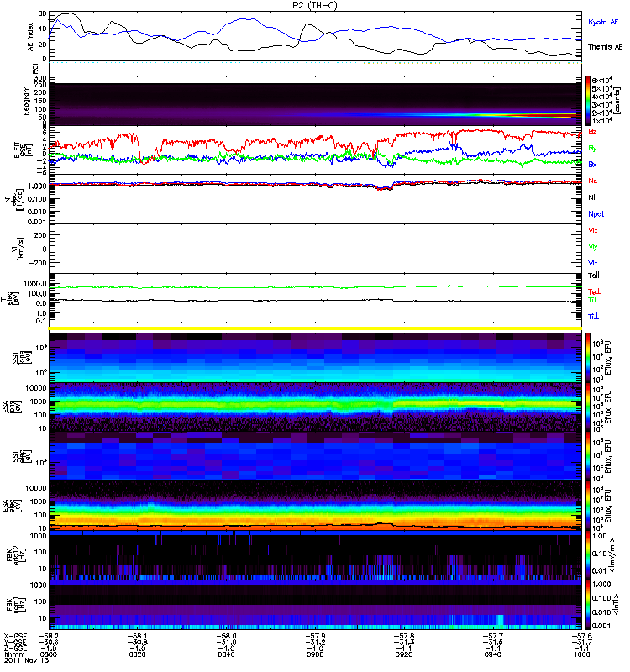Click the yellow bar above SST spectrogram

[315, 328]
